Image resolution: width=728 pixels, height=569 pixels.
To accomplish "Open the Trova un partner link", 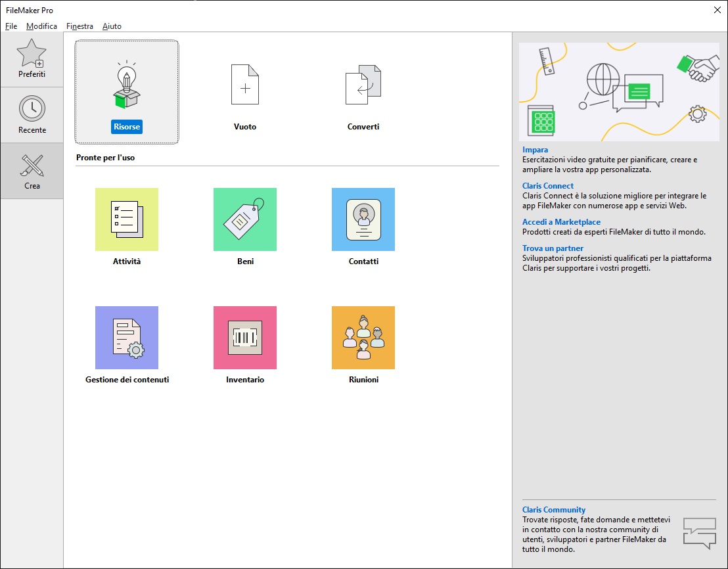I will click(553, 248).
